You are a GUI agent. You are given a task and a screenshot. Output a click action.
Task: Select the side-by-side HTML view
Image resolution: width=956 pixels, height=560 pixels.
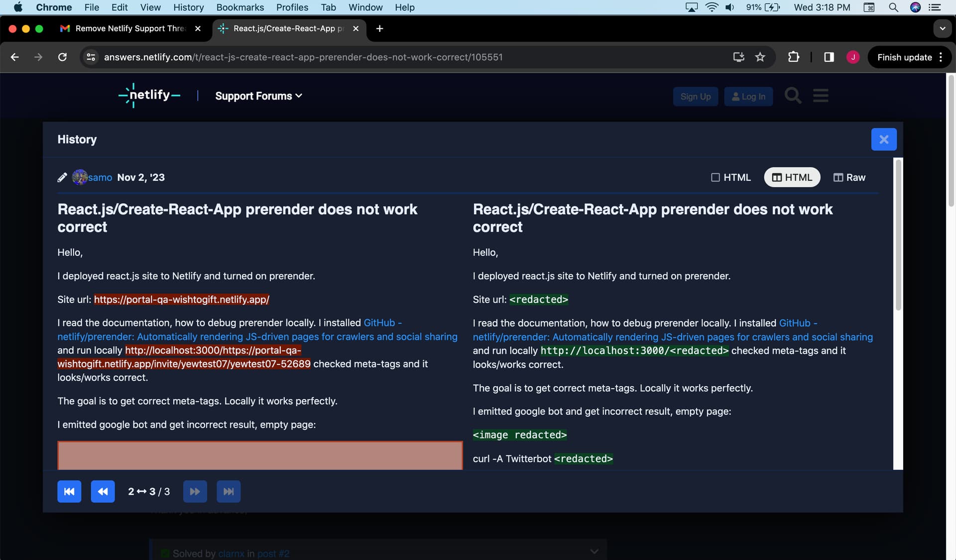tap(792, 177)
